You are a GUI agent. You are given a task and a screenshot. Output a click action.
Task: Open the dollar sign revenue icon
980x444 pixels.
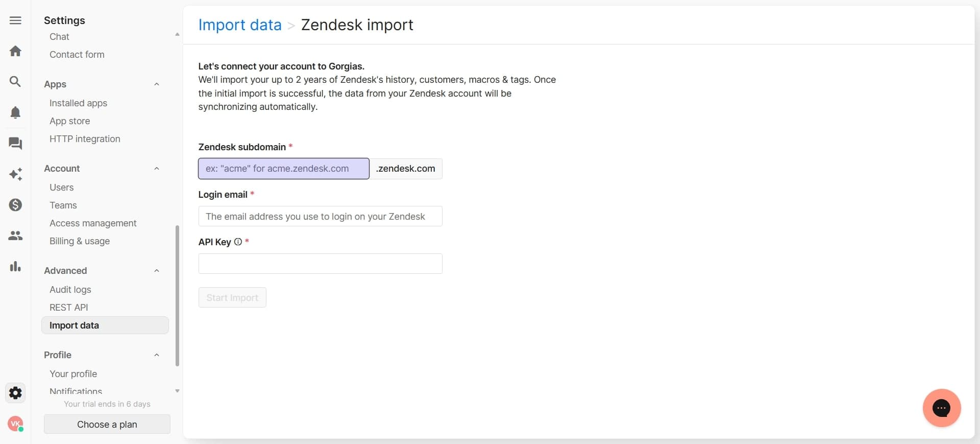pos(15,205)
